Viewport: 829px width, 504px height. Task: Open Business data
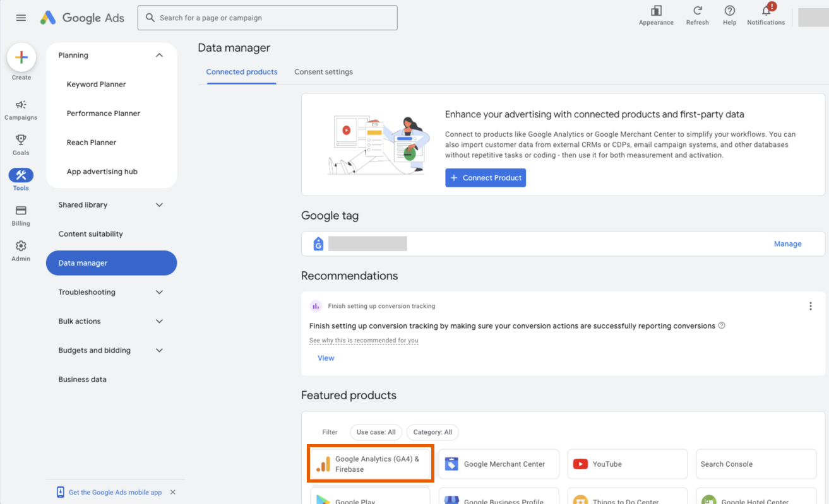coord(82,380)
